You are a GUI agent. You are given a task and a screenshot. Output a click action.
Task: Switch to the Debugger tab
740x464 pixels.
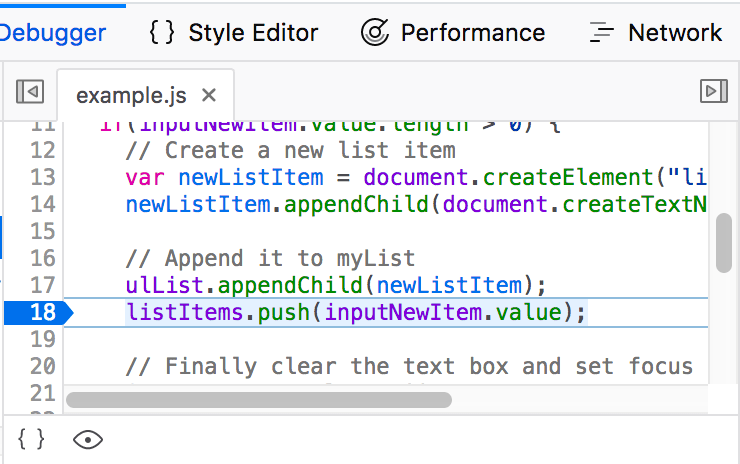53,32
